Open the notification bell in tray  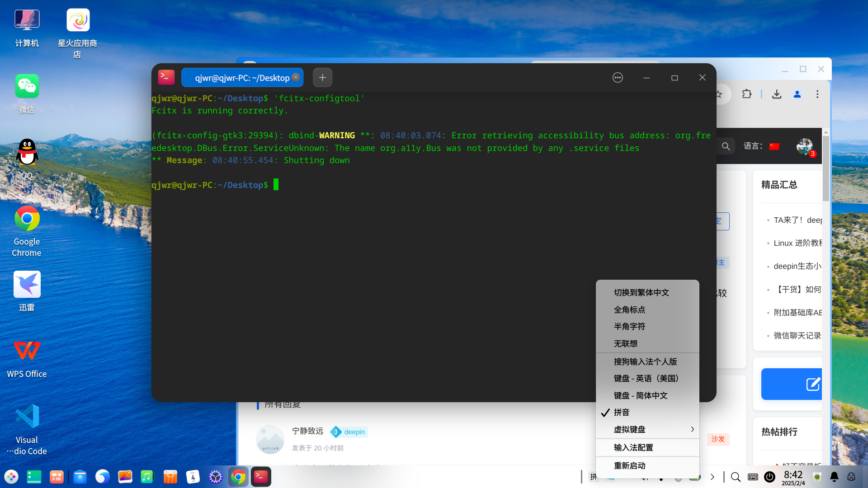pyautogui.click(x=834, y=477)
